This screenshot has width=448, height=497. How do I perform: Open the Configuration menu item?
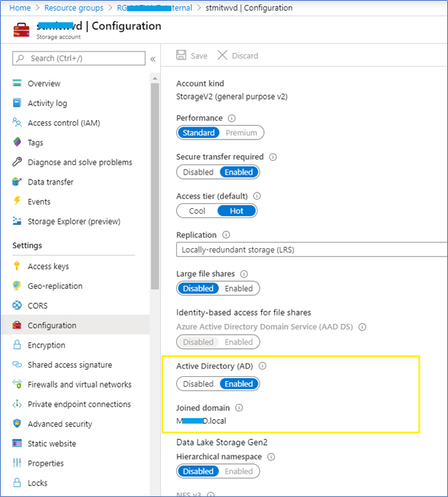coord(76,325)
